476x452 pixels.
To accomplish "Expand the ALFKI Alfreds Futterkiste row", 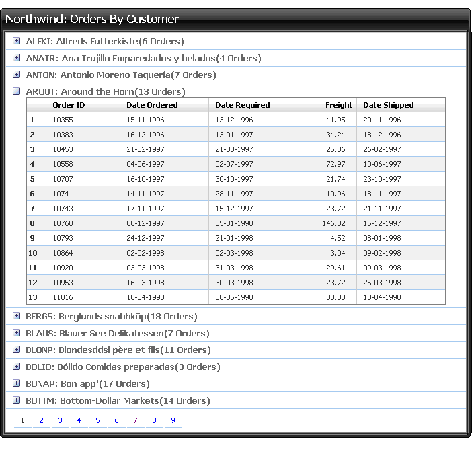I will pos(17,41).
